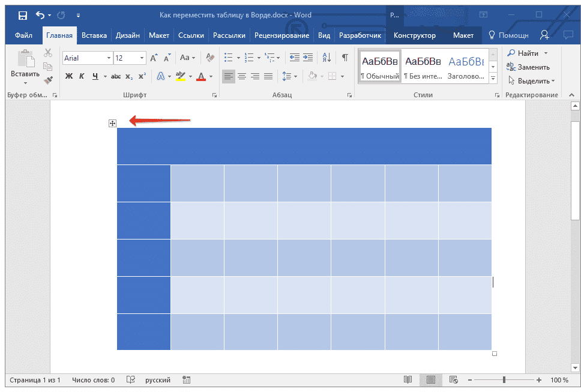Click the zoom slider in the status bar

pyautogui.click(x=504, y=380)
